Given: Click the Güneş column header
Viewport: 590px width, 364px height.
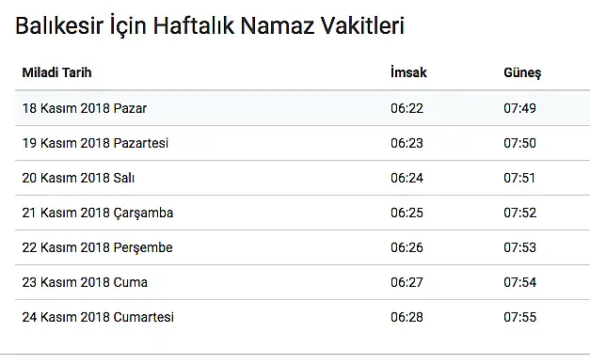Looking at the screenshot, I should 522,73.
